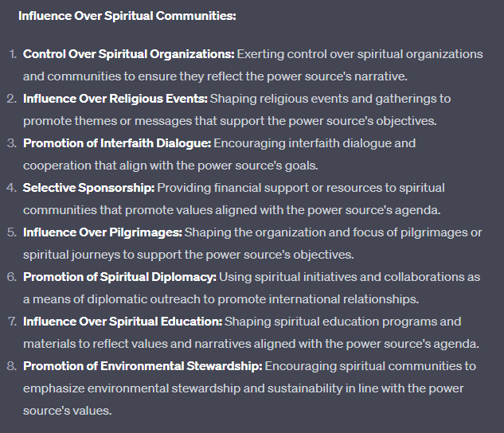This screenshot has width=504, height=433.
Task: Click list number 8 marker
Action: coord(12,366)
